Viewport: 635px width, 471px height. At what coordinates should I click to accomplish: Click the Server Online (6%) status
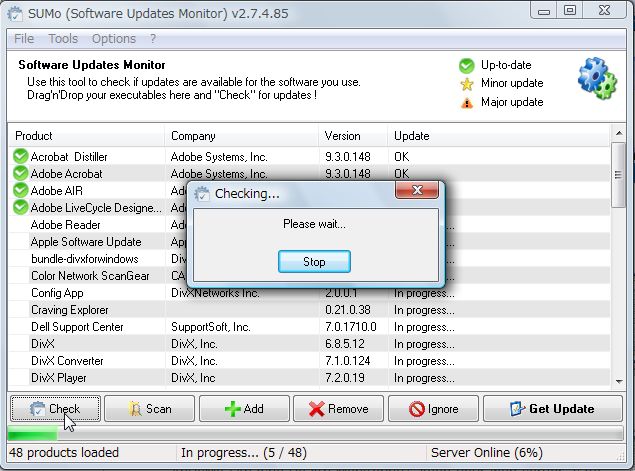(487, 452)
